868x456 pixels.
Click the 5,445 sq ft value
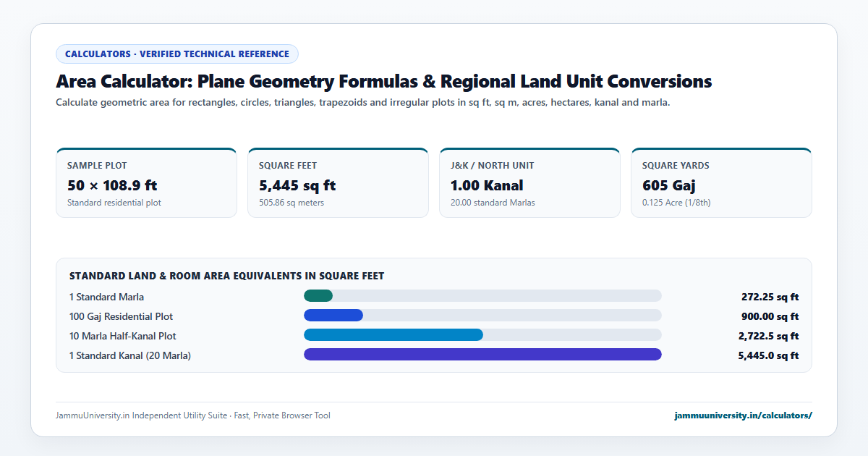(x=297, y=185)
